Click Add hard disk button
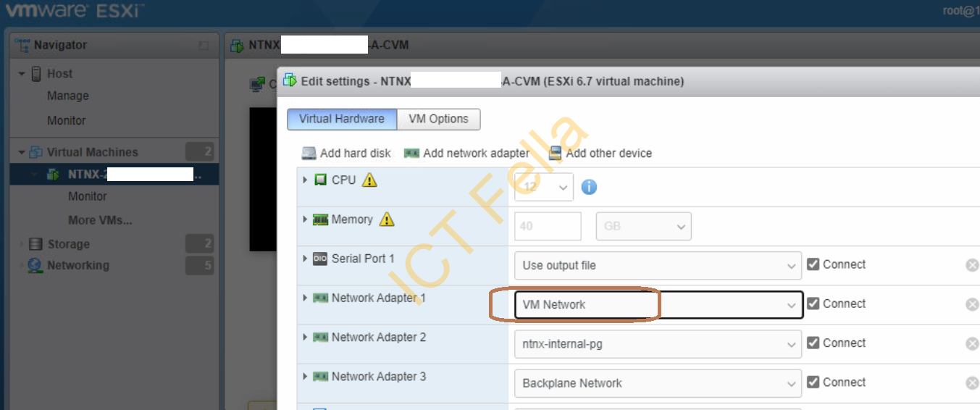 tap(346, 153)
